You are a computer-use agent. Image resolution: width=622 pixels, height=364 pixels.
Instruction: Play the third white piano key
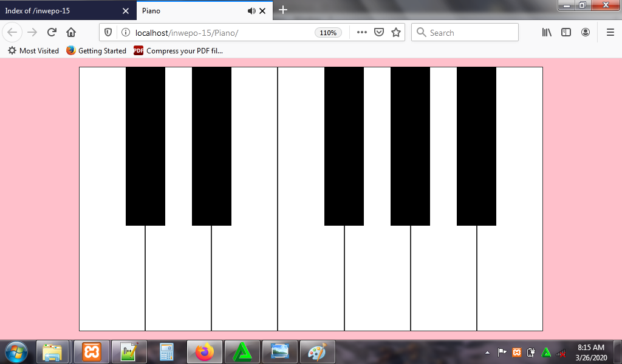pos(244,277)
